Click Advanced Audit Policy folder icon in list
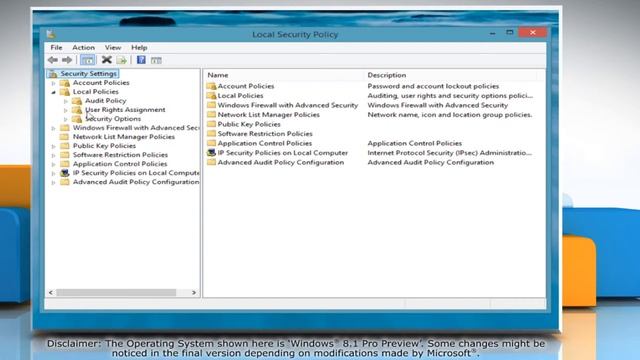 point(211,162)
